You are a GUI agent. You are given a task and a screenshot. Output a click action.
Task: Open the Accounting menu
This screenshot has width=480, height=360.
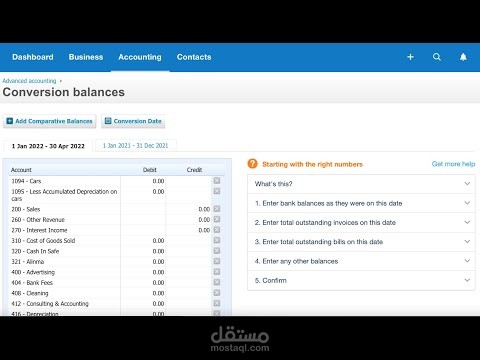(140, 57)
